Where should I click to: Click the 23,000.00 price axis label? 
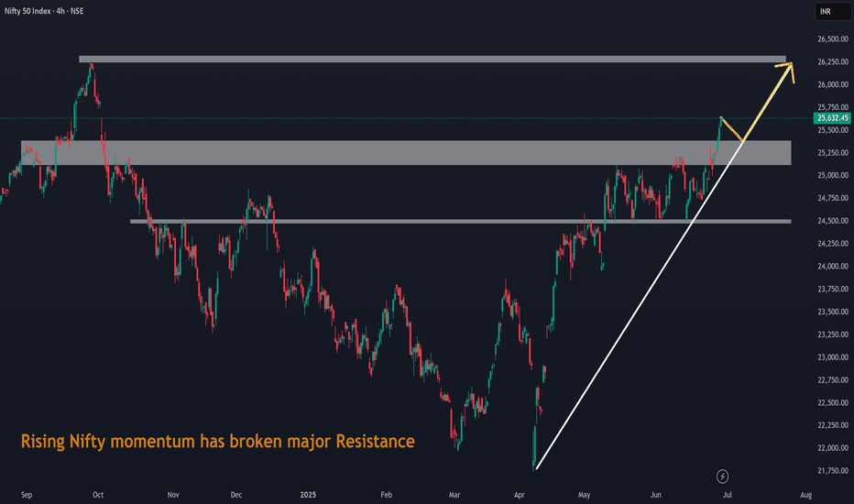pos(833,356)
